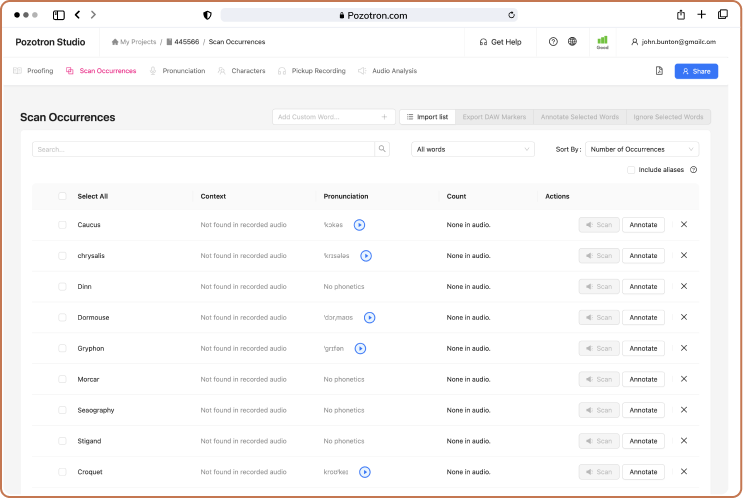
Task: Expand the Number of Occurrences sort dropdown
Action: tap(642, 149)
